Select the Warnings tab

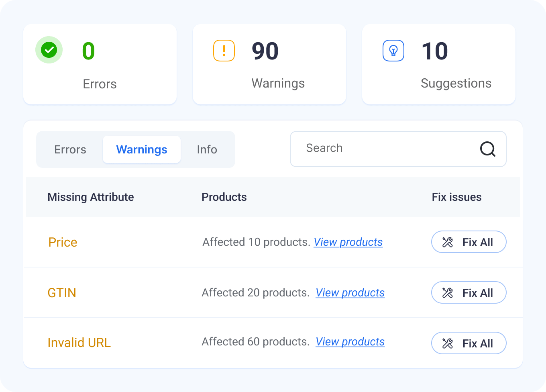click(142, 149)
